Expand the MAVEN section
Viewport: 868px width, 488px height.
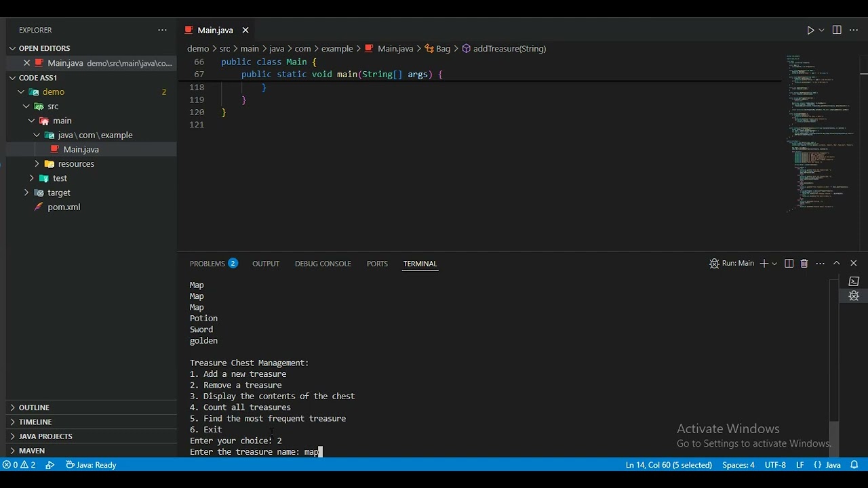tap(32, 450)
